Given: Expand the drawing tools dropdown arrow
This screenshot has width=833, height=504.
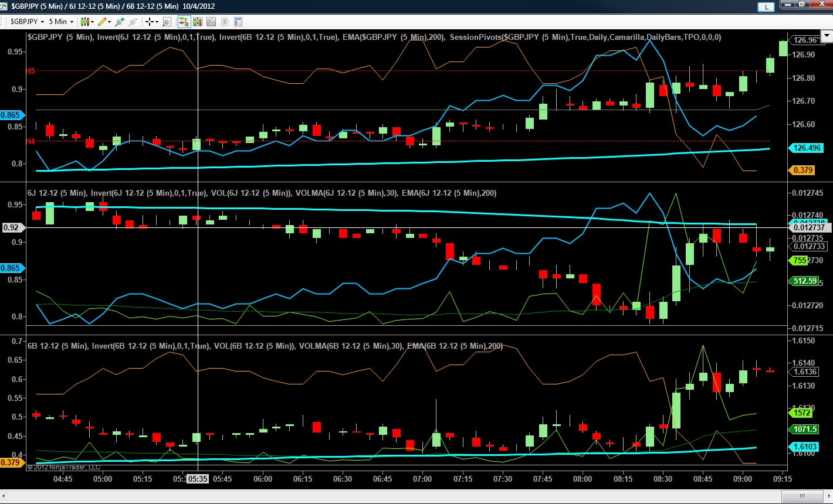Looking at the screenshot, I should [x=110, y=22].
